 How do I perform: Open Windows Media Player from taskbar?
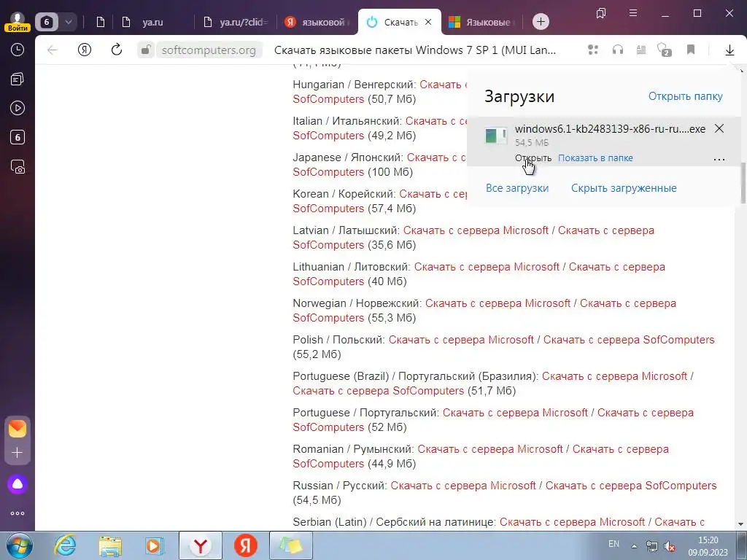point(154,545)
